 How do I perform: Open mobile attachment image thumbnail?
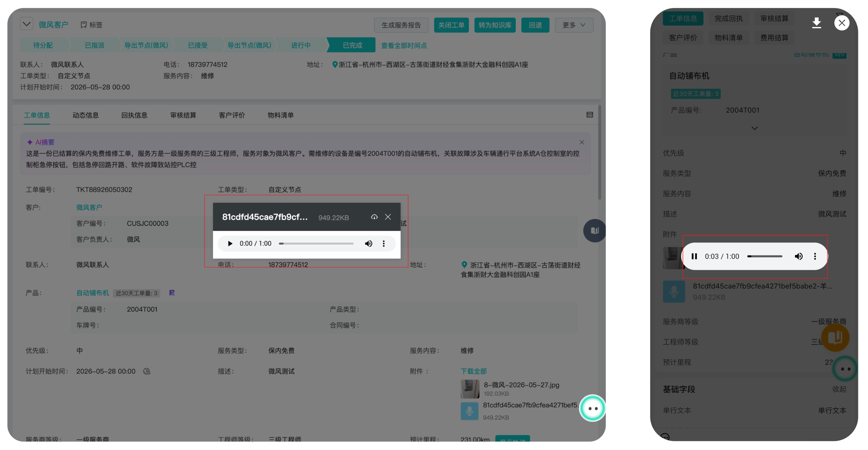pos(673,258)
